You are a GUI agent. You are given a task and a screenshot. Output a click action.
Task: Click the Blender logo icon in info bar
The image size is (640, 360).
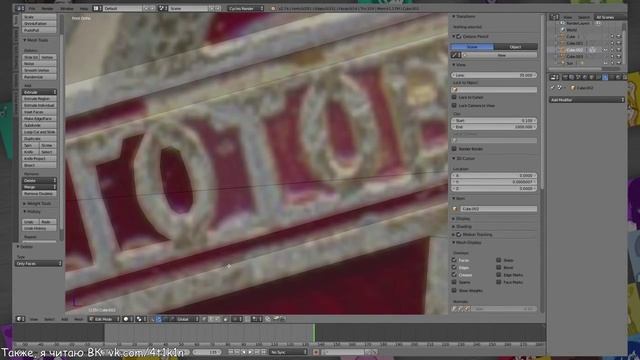pyautogui.click(x=273, y=8)
